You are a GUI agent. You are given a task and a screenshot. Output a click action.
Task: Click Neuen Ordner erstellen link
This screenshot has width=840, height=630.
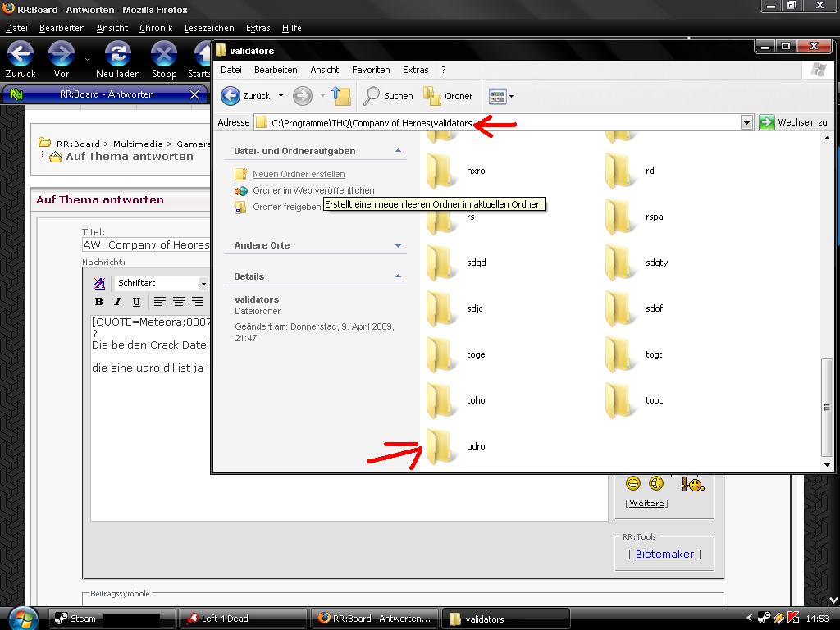[x=299, y=174]
